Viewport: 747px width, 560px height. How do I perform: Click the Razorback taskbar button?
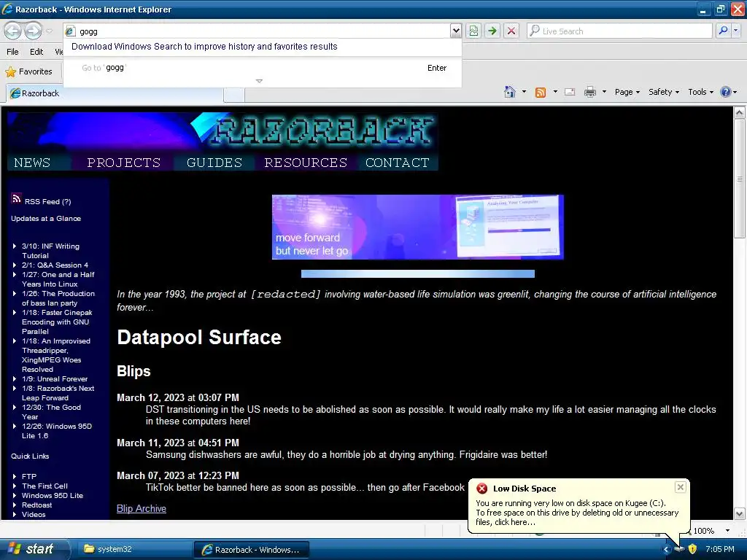pos(252,550)
